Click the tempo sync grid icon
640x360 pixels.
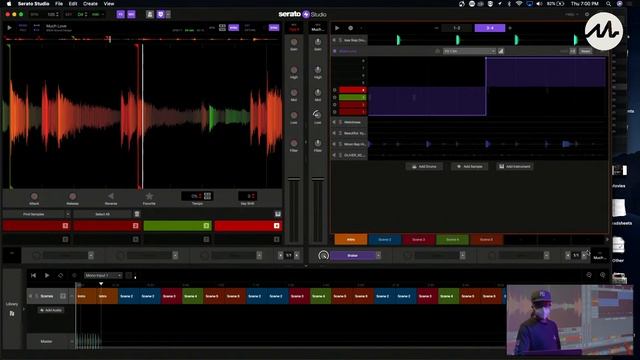point(207,196)
